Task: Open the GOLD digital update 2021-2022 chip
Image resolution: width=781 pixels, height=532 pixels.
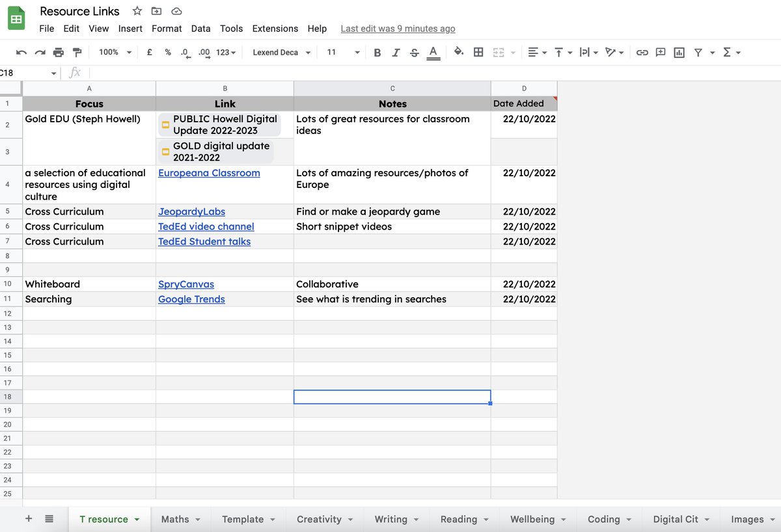Action: point(216,152)
